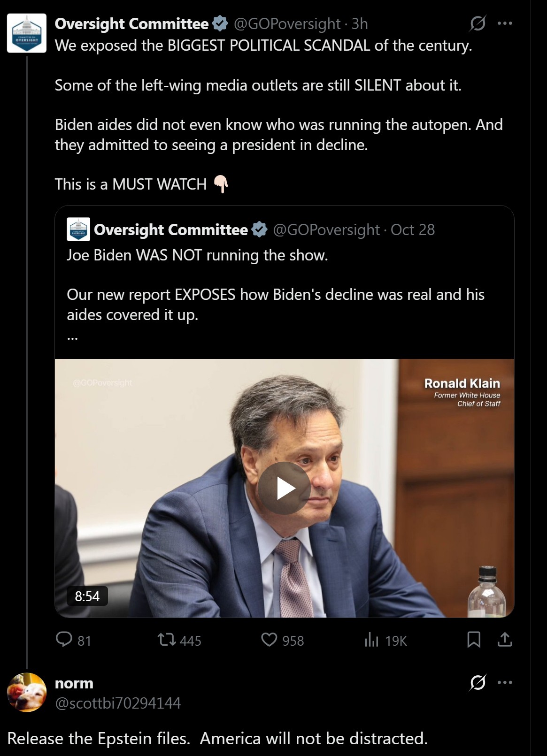
Task: Expand the truncated quoted post text ellipsis
Action: pyautogui.click(x=72, y=336)
